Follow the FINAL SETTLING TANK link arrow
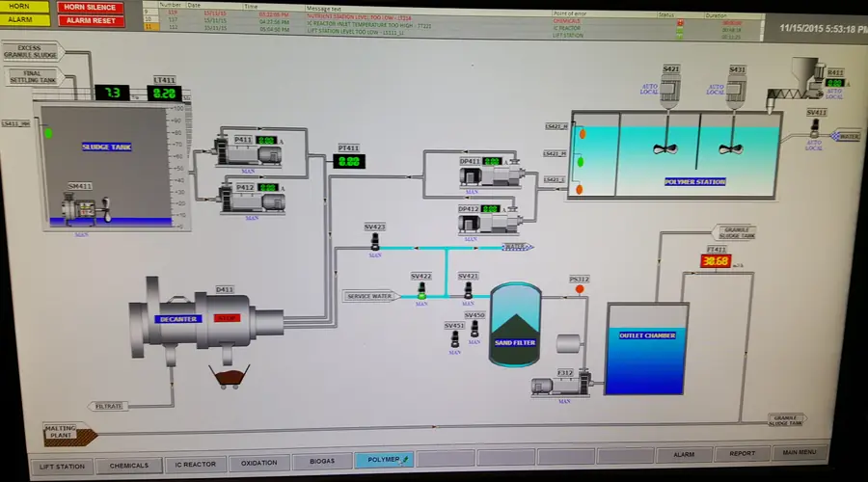The image size is (868, 482). tap(35, 77)
